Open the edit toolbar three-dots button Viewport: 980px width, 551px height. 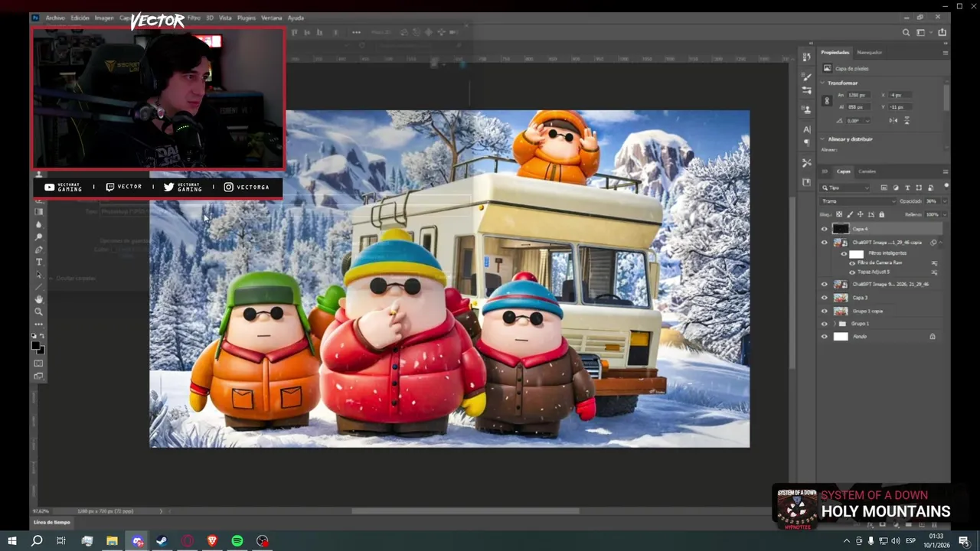coord(39,324)
